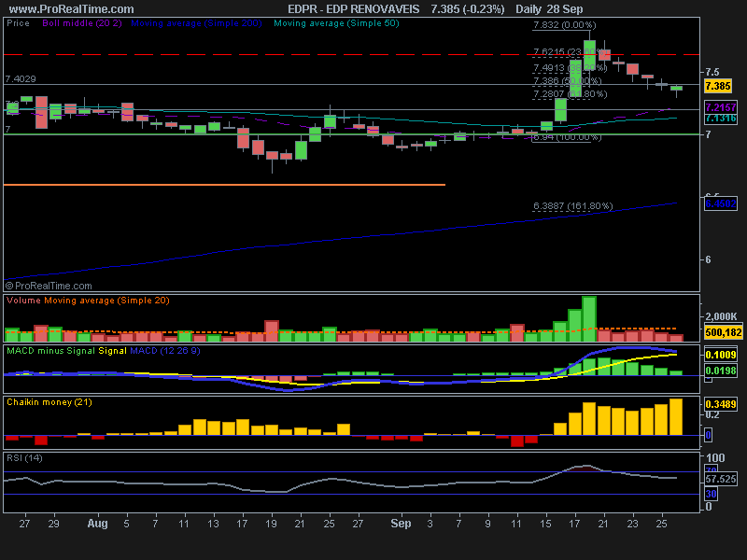Screen dimensions: 747x560
Task: Click the 500,182 volume value tag
Action: (723, 332)
